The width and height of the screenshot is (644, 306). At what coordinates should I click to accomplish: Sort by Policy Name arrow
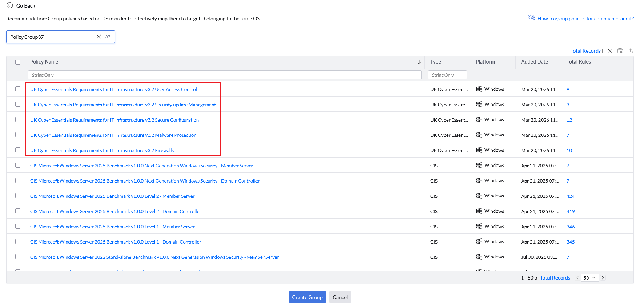(x=419, y=62)
